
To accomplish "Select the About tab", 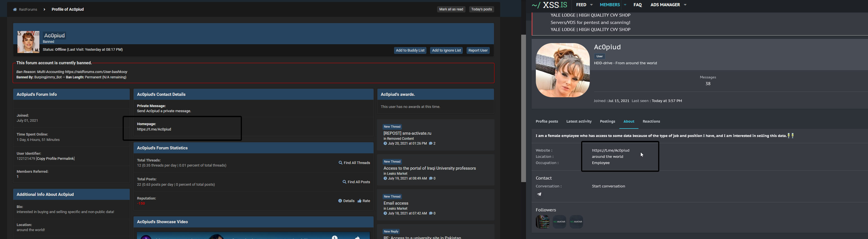I will 629,121.
